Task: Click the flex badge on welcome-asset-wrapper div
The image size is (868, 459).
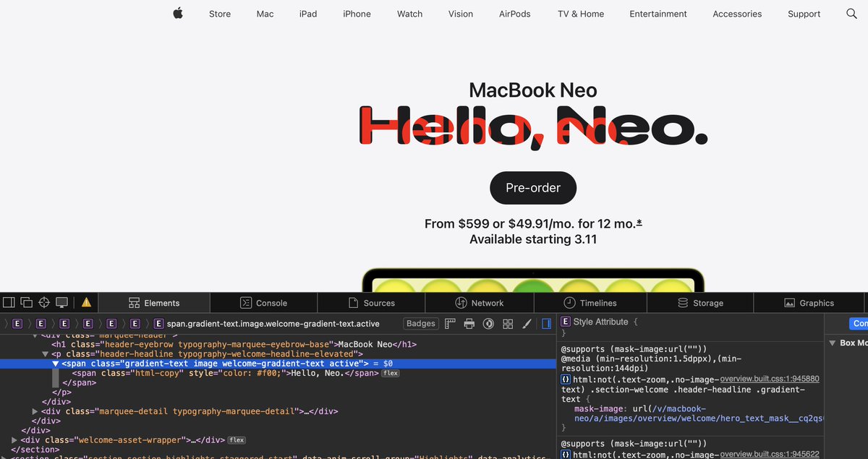Action: (x=237, y=439)
